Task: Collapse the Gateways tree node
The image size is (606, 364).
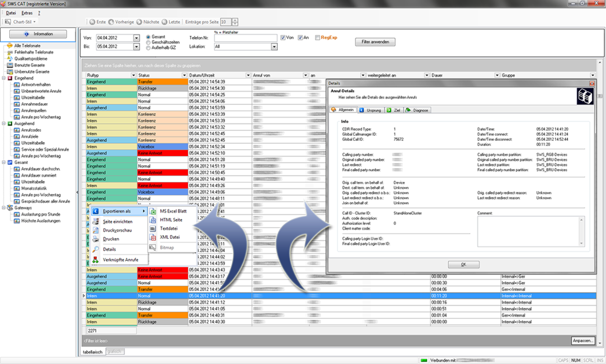Action: pyautogui.click(x=4, y=208)
